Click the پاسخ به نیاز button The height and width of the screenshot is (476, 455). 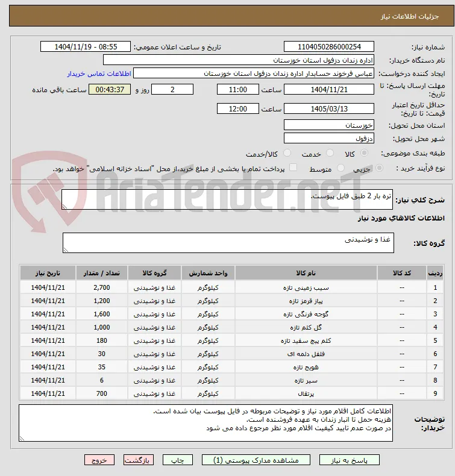[x=349, y=460]
